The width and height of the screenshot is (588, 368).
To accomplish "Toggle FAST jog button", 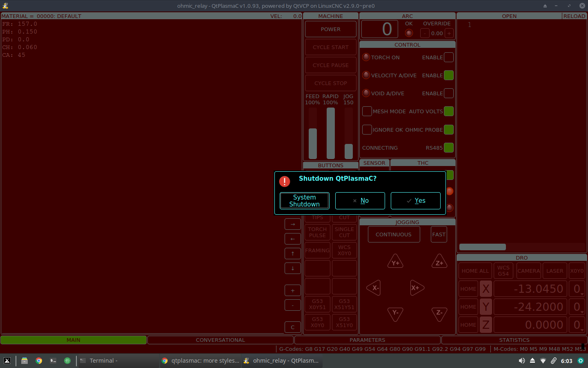I will click(439, 234).
